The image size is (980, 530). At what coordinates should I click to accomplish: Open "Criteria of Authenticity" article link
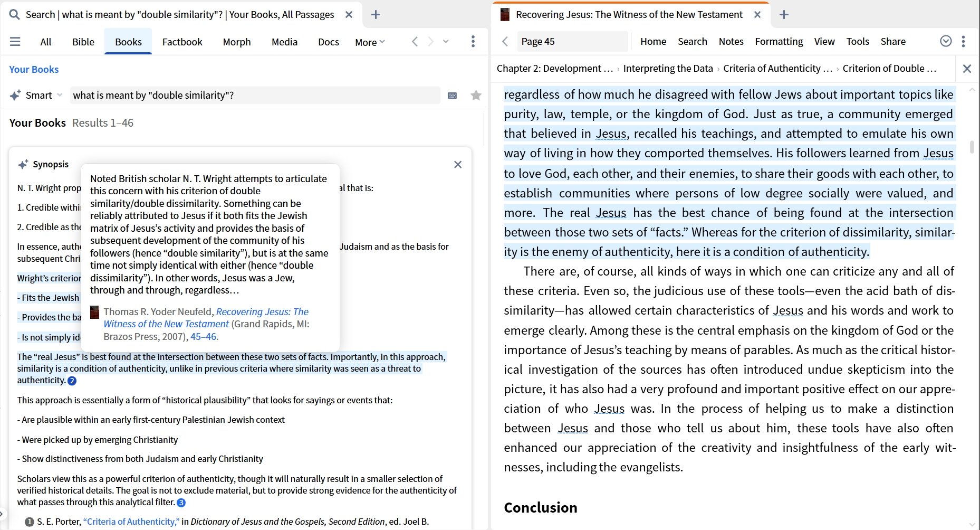tap(131, 522)
